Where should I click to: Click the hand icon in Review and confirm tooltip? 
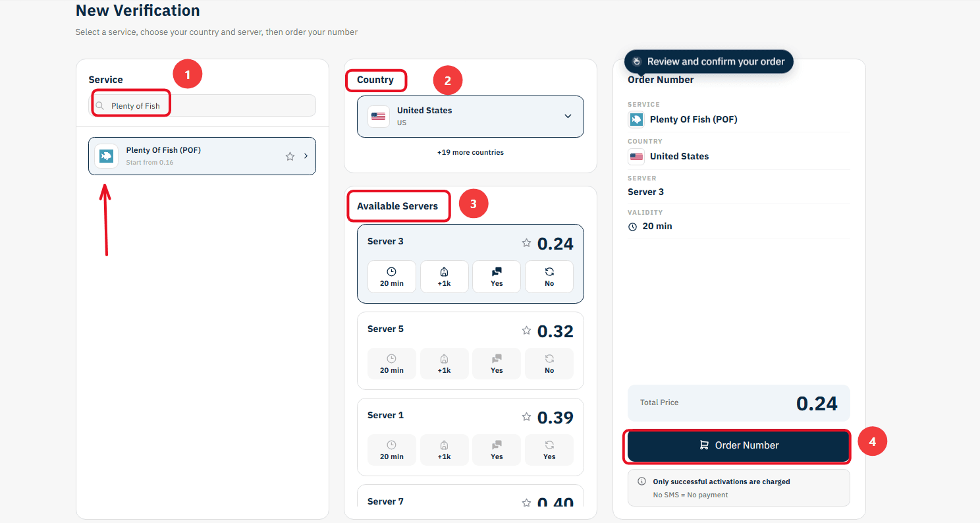click(x=637, y=61)
